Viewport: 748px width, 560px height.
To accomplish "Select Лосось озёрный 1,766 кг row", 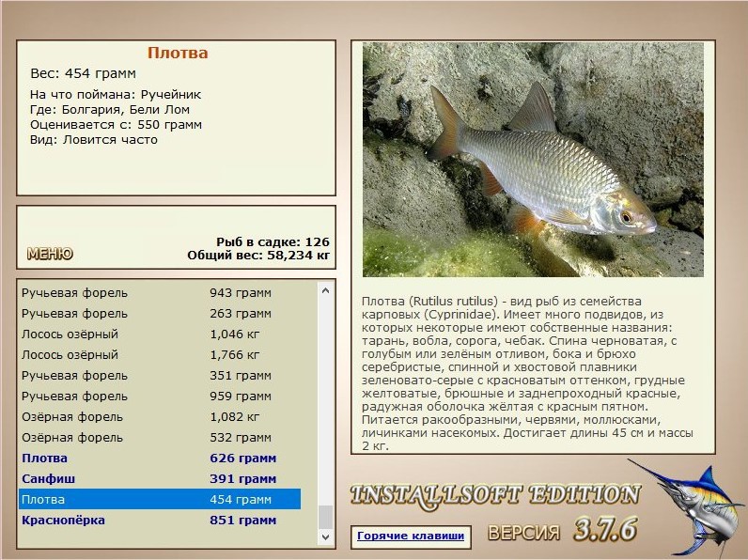I will [x=160, y=354].
